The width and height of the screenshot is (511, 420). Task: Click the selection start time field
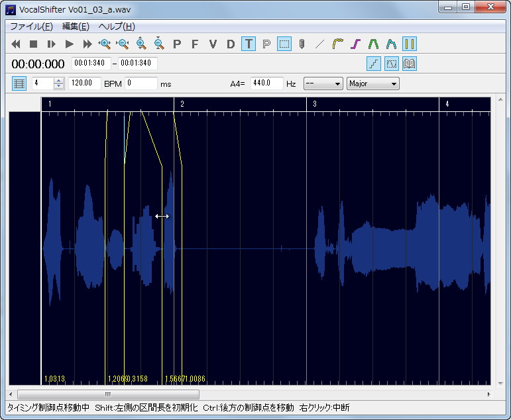pos(91,63)
